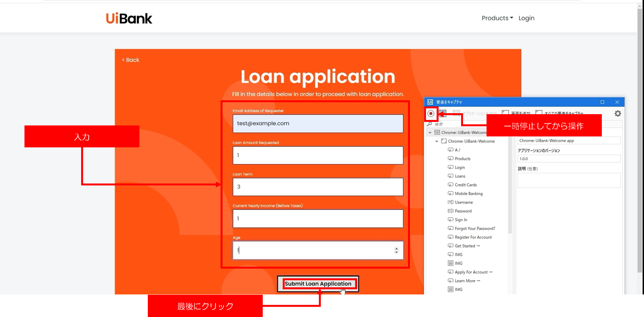
Task: Select the 'A /' element in the tree
Action: pyautogui.click(x=457, y=150)
